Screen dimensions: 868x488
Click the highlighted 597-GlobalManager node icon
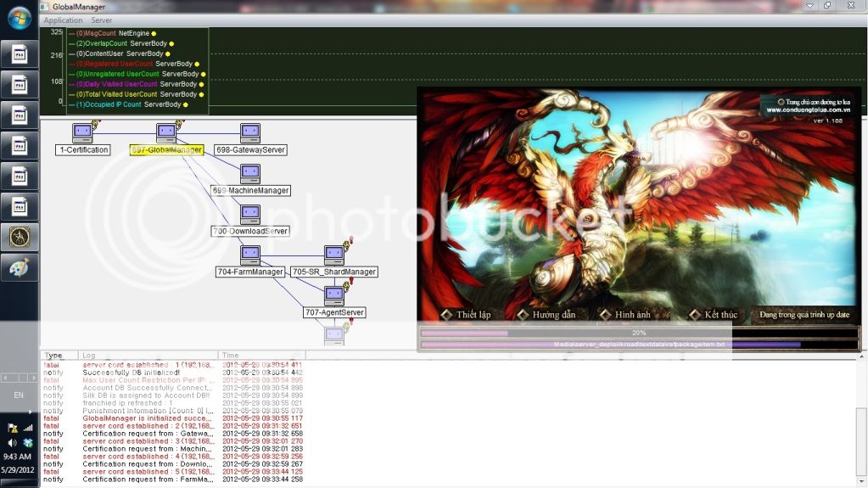coord(166,132)
